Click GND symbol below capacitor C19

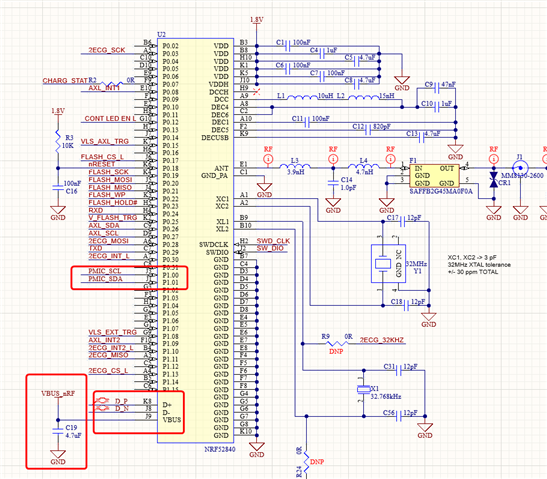(58, 457)
